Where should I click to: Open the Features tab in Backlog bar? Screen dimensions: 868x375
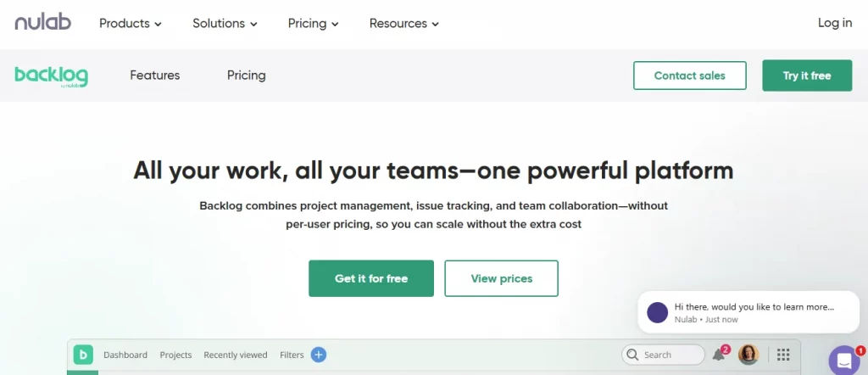(x=155, y=76)
